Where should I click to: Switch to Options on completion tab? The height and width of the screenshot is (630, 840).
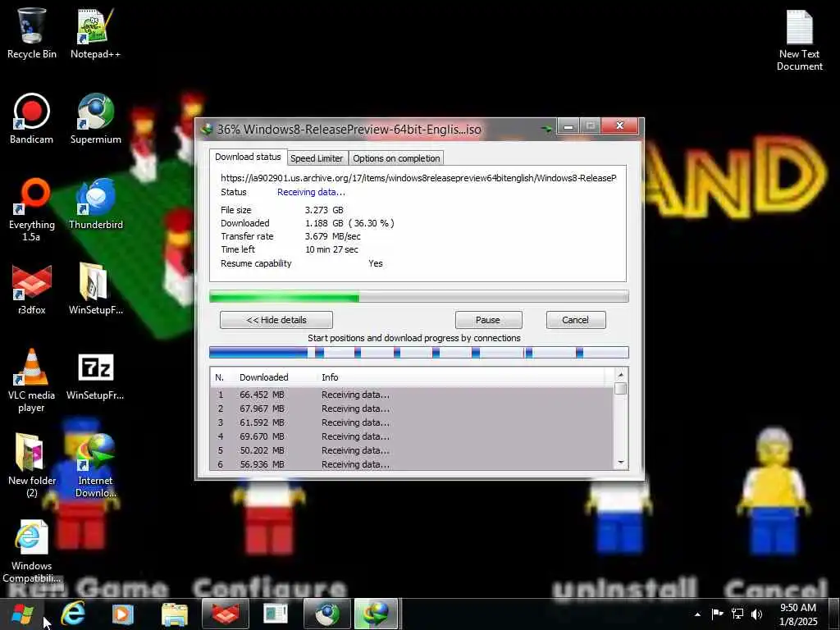point(396,158)
